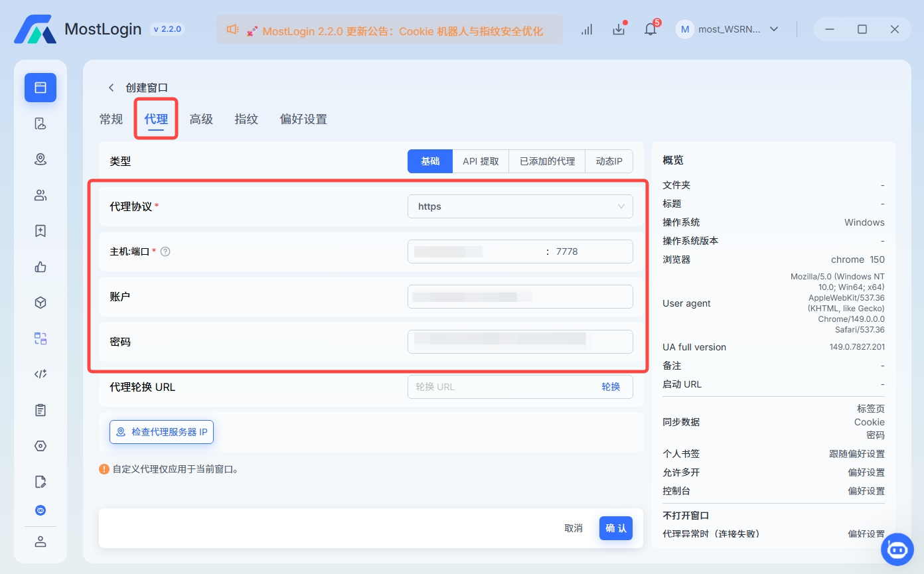This screenshot has height=574, width=924.
Task: Select the API 提取 proxy type
Action: click(x=481, y=161)
